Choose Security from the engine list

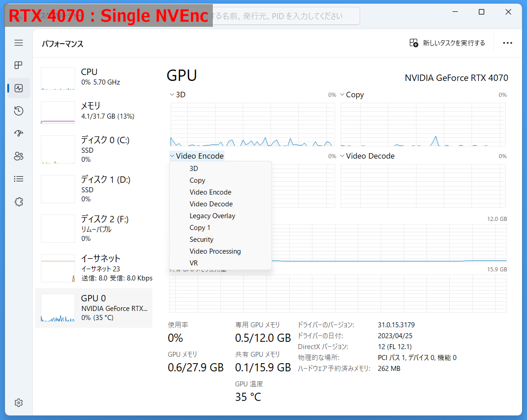point(220,239)
